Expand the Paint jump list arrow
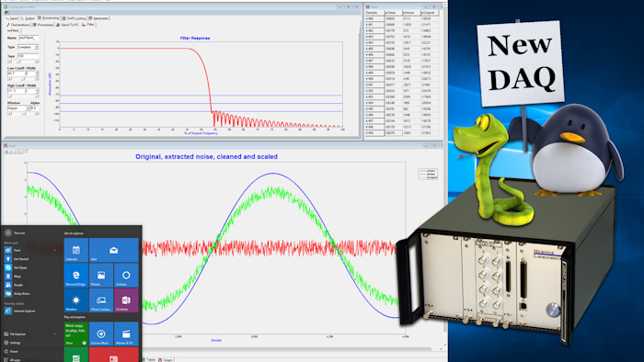 [x=54, y=250]
